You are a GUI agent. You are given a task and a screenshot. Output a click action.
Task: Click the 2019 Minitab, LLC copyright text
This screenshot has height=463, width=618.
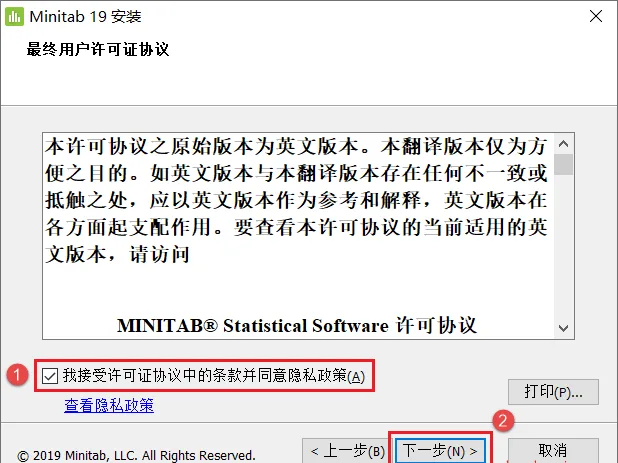click(136, 456)
